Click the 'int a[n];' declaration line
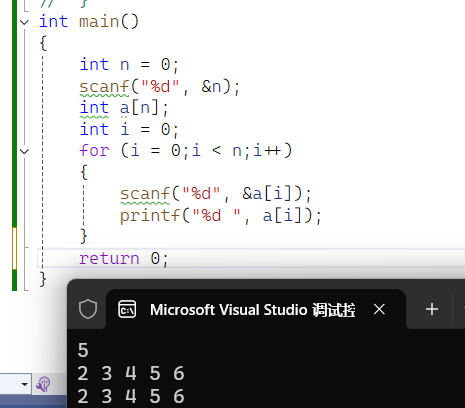Image resolution: width=465 pixels, height=408 pixels. (x=124, y=108)
